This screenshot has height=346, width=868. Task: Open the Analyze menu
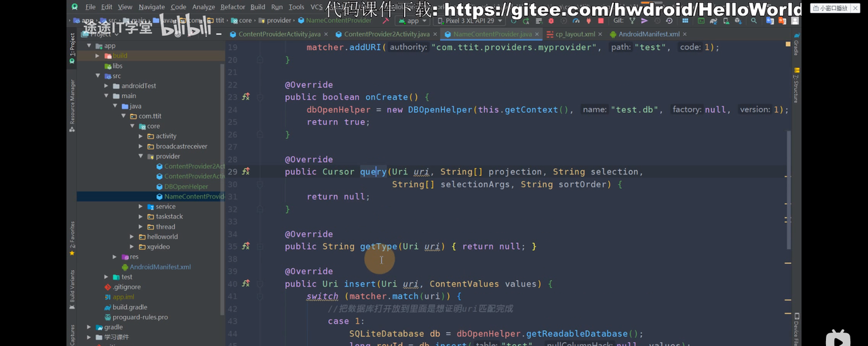203,7
